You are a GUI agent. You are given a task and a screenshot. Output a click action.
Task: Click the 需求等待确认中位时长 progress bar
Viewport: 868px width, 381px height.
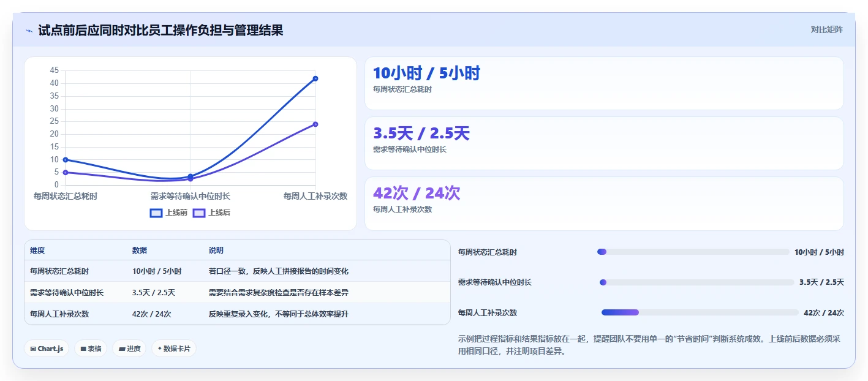click(x=697, y=282)
